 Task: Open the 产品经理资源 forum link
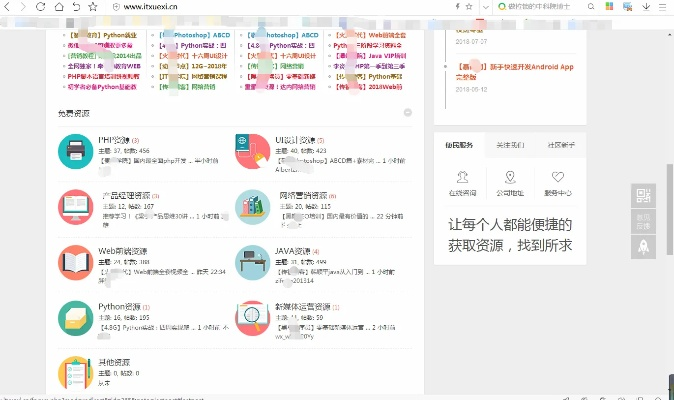126,195
